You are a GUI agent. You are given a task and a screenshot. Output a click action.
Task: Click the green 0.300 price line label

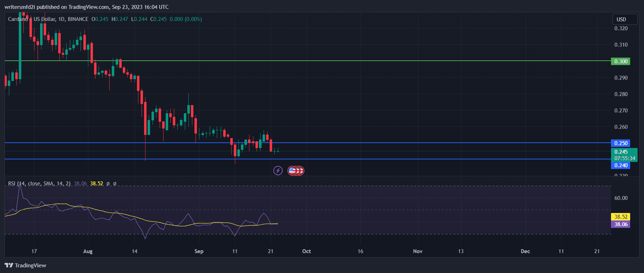(x=620, y=61)
